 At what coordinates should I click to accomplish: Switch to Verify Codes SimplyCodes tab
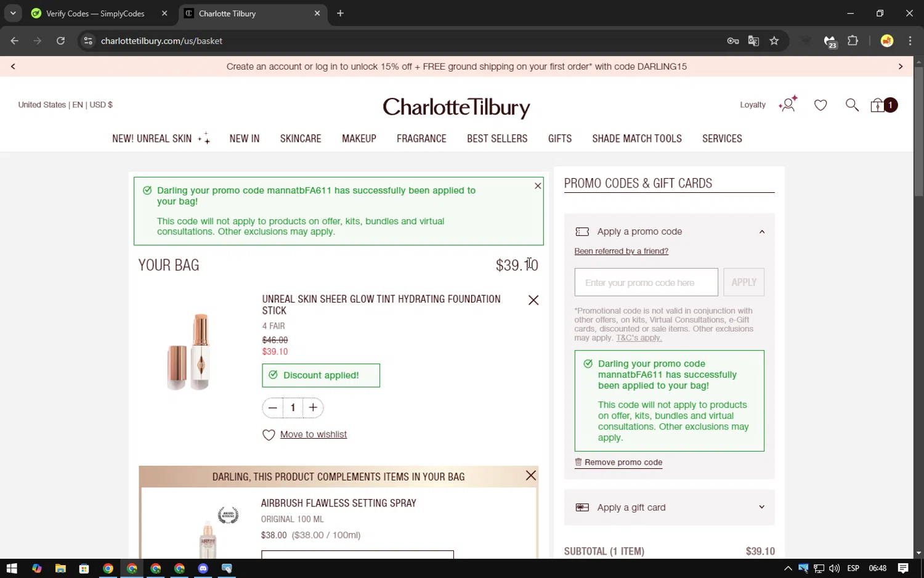click(x=95, y=14)
